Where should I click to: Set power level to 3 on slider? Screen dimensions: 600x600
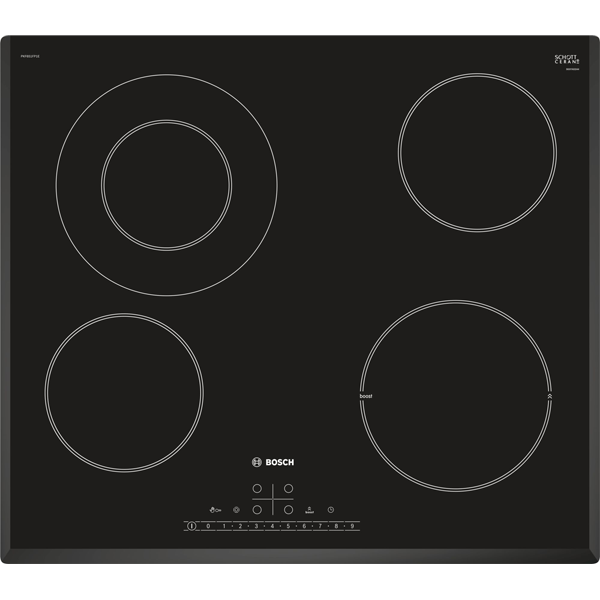256,525
